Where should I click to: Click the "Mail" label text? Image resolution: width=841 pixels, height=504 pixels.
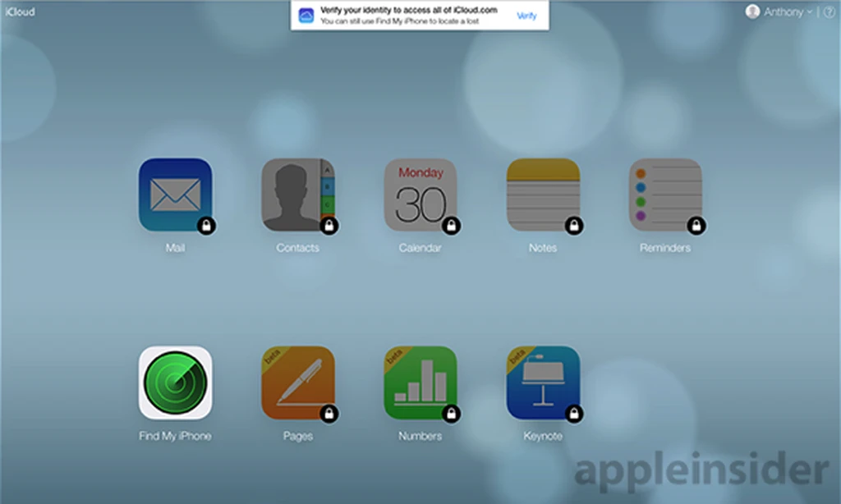pos(175,248)
